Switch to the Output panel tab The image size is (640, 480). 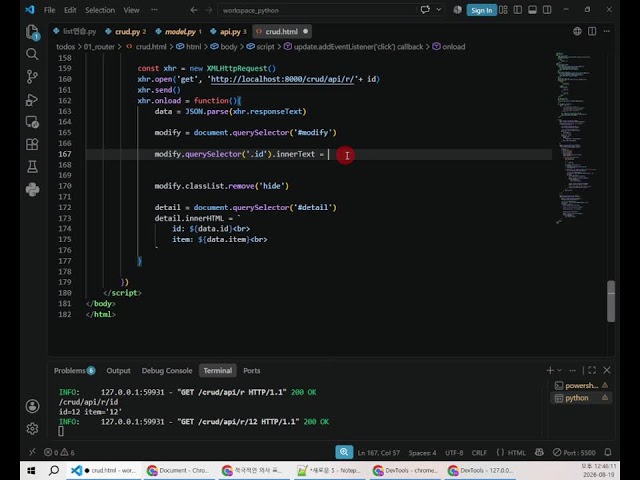(118, 371)
